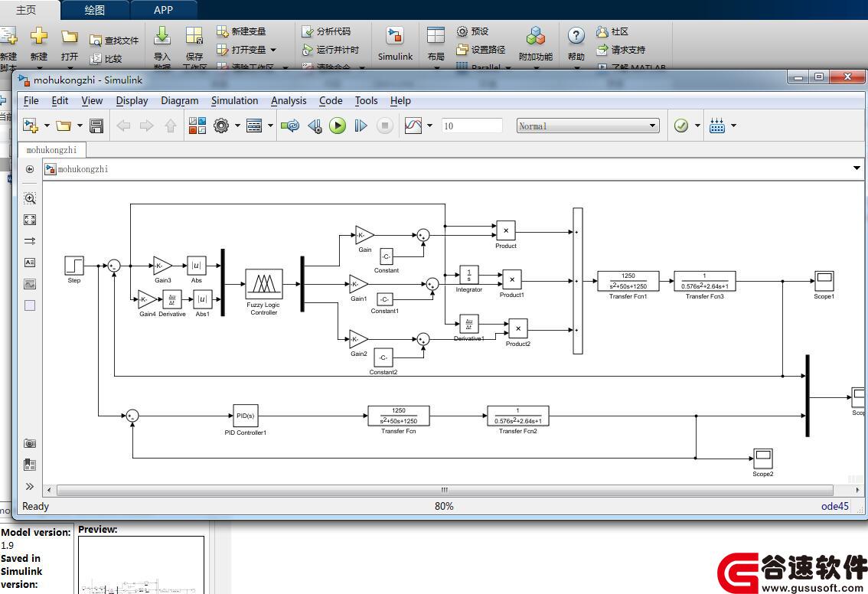Click the ode45 solver link in status bar

click(x=835, y=506)
